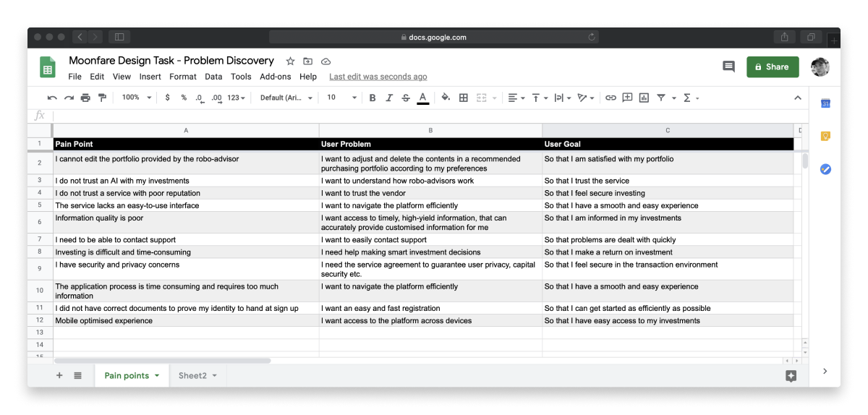Click the green Share button

(773, 67)
